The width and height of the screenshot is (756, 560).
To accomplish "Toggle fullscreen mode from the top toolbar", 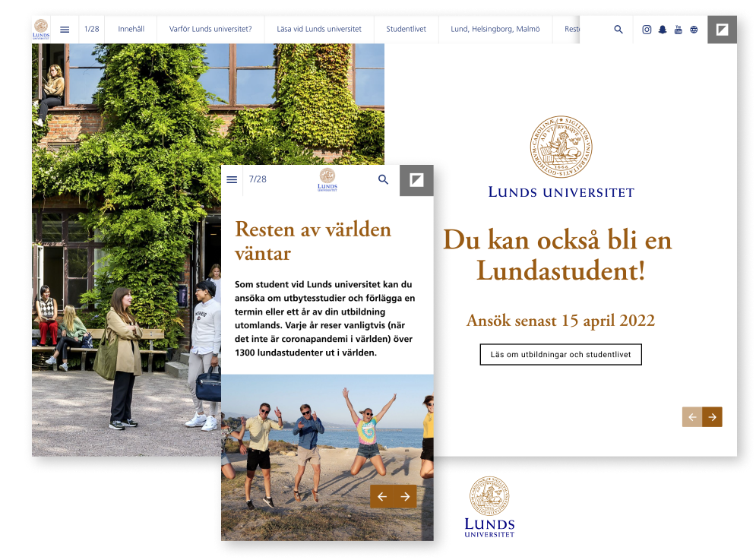I will (720, 30).
